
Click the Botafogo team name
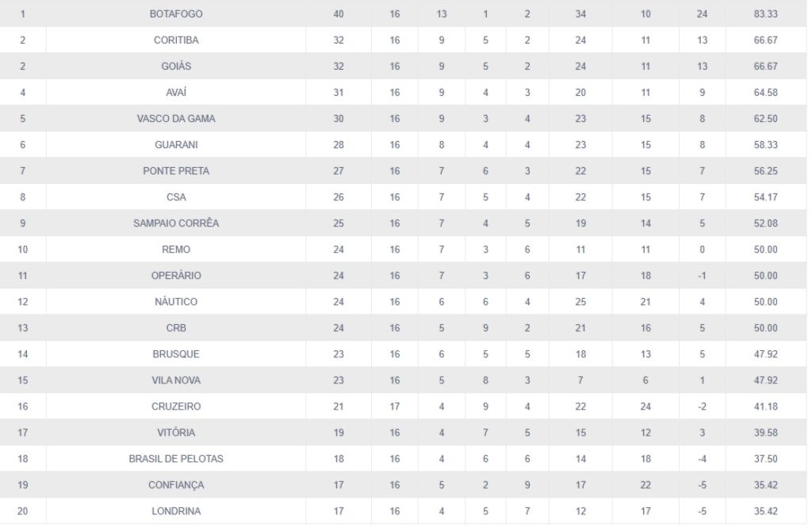pos(175,14)
